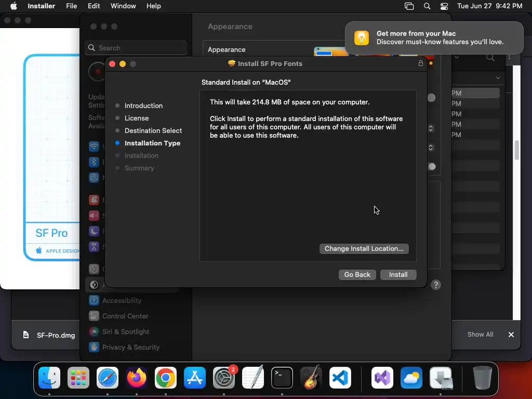Click Change Install Location button
Viewport: 532px width, 399px height.
click(364, 249)
